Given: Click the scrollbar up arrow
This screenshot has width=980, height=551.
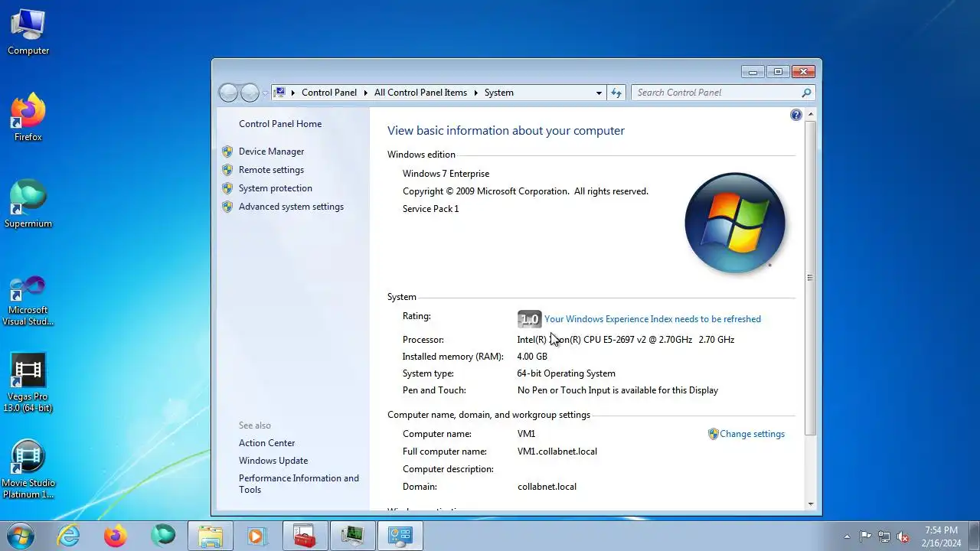Looking at the screenshot, I should pyautogui.click(x=810, y=115).
